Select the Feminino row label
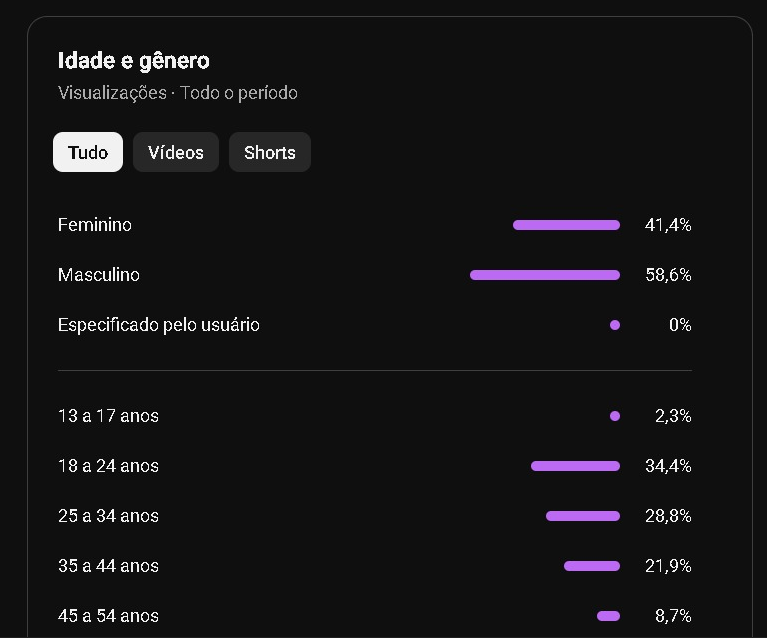This screenshot has width=767, height=638. tap(95, 225)
